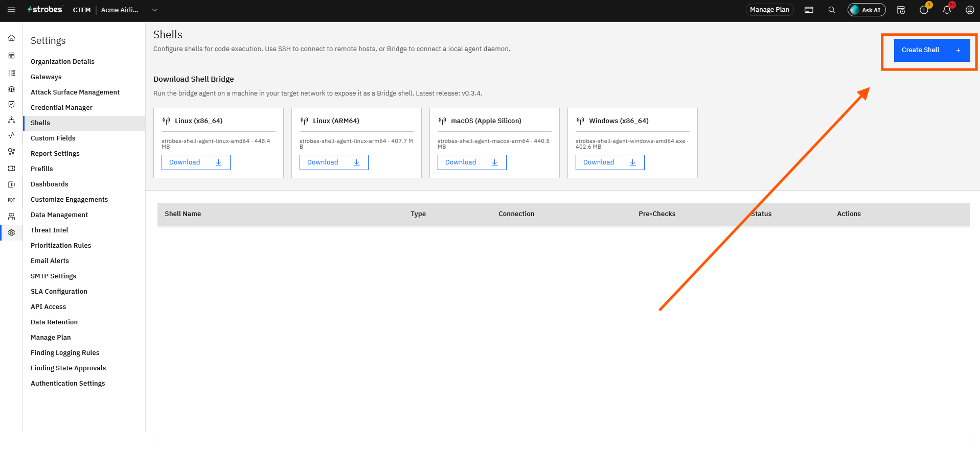Click the Shell Name column header
The height and width of the screenshot is (451, 980).
(x=183, y=214)
